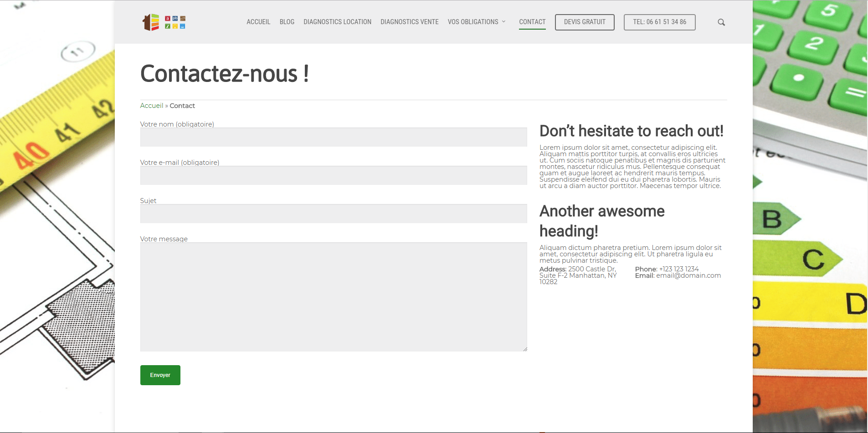Go to the ACCUEIL menu item
Viewport: 868px width, 433px height.
click(258, 22)
